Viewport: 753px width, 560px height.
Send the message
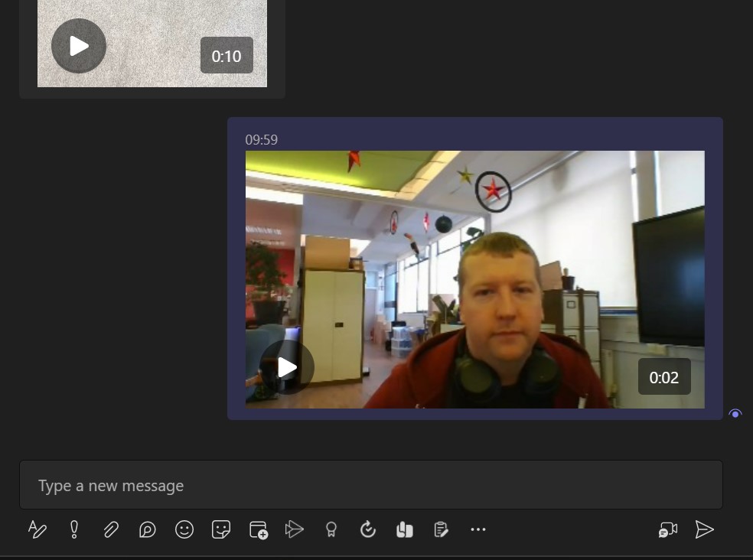[x=705, y=529]
